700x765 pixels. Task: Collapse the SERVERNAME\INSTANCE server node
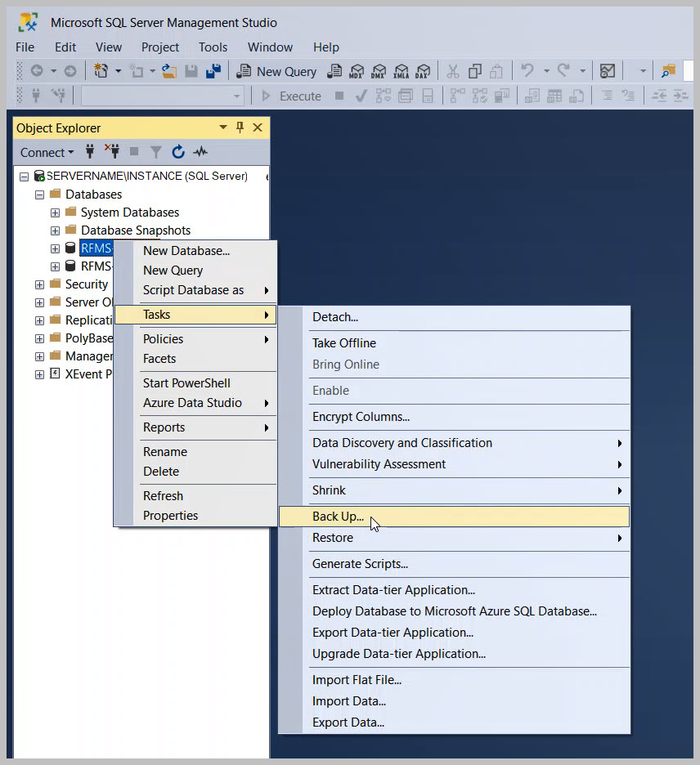[24, 177]
